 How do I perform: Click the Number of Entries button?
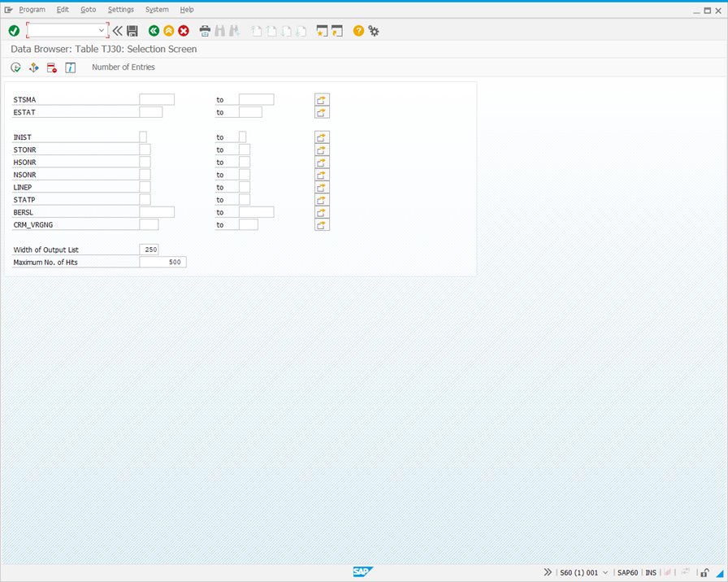pos(123,67)
